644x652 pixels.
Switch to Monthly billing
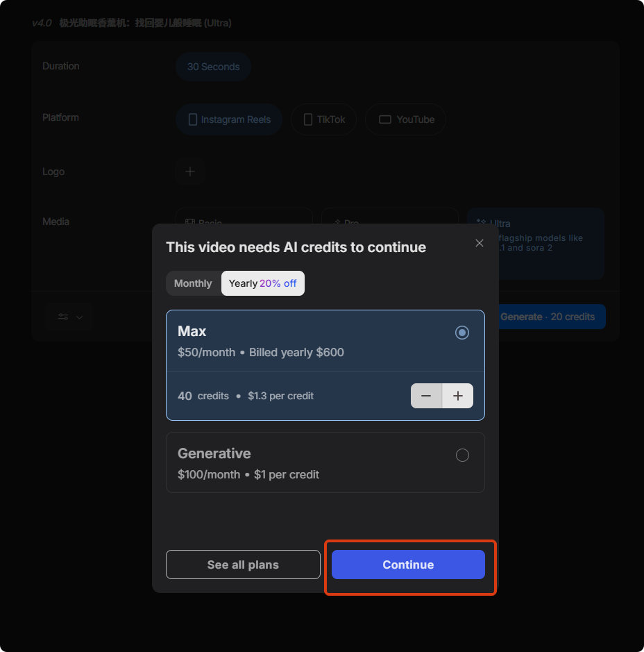point(193,283)
